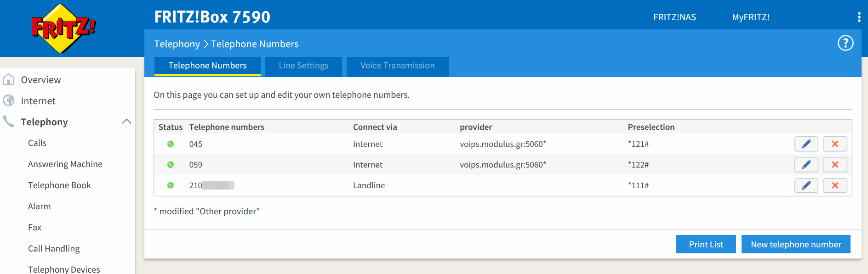The width and height of the screenshot is (868, 274).
Task: Click the Preselection column header
Action: pyautogui.click(x=651, y=127)
